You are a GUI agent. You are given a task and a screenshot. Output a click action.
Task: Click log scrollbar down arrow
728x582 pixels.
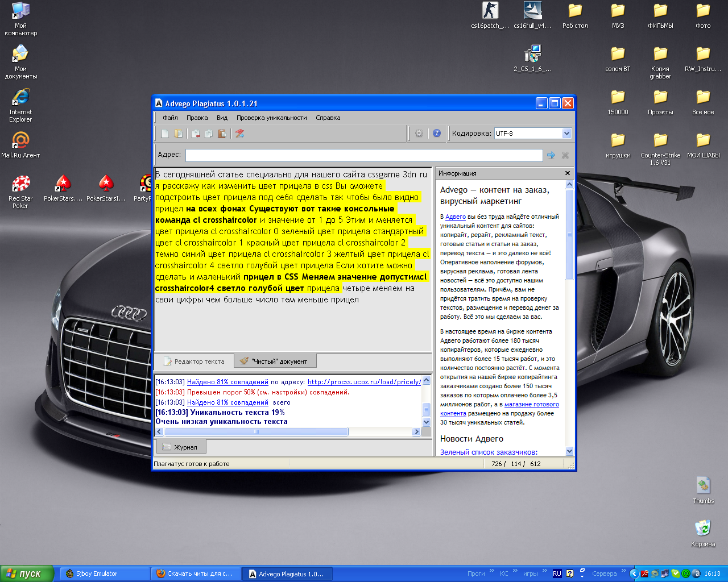[x=427, y=422]
